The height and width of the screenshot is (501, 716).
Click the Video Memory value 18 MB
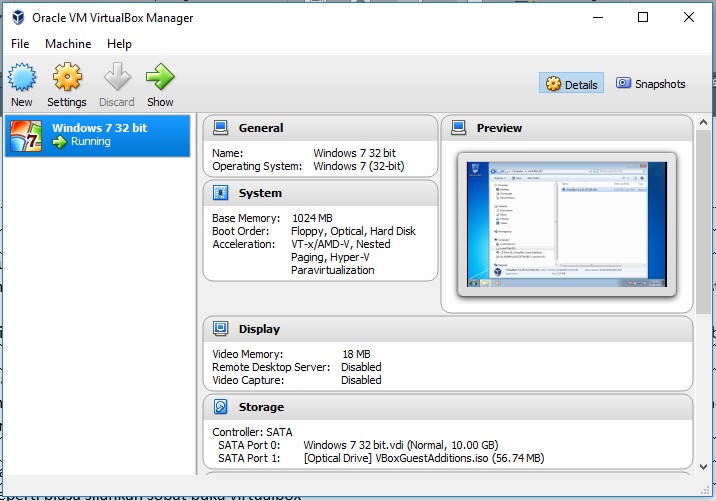pyautogui.click(x=356, y=354)
